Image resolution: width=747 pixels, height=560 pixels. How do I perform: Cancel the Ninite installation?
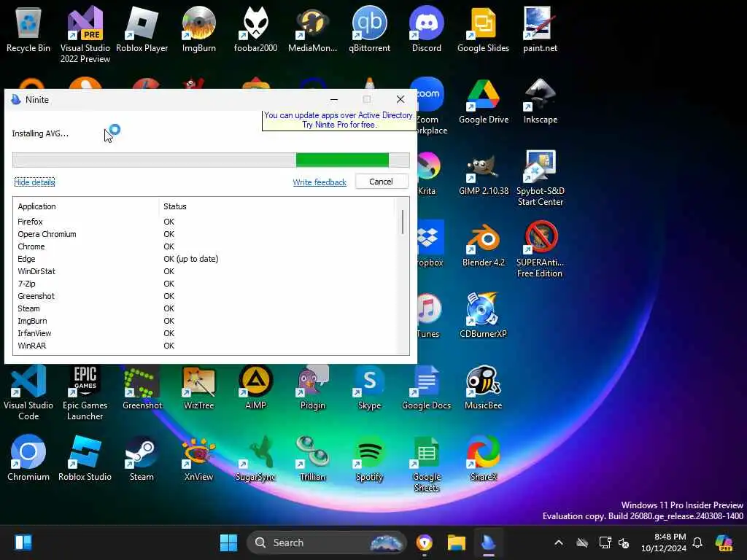(x=381, y=182)
